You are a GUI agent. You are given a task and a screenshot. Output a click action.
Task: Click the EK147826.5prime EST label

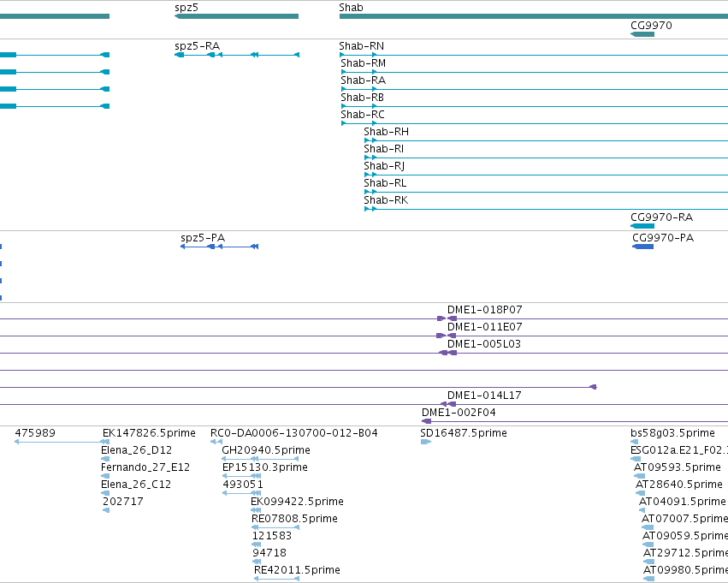[x=149, y=433]
